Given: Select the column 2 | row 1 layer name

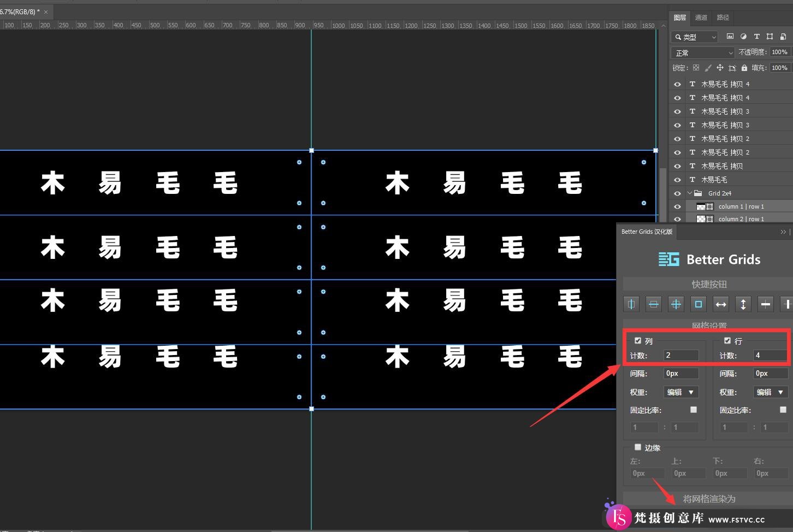Looking at the screenshot, I should [x=741, y=219].
